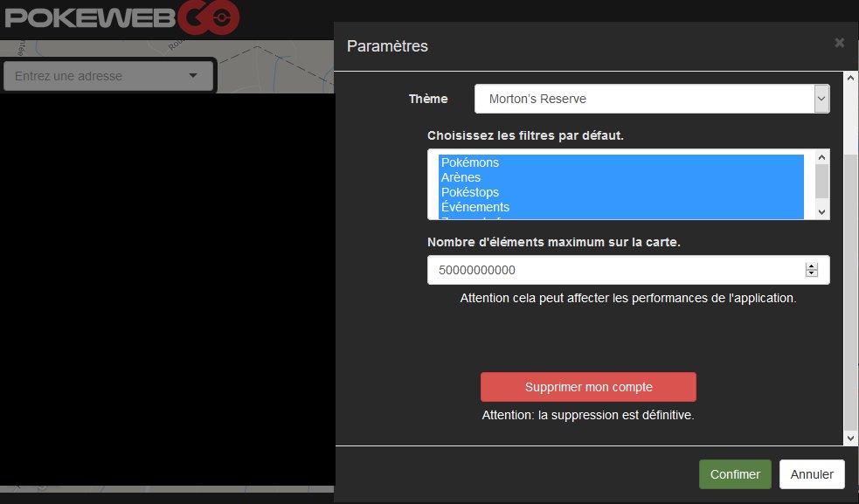
Task: Increment the maximum elements spinner up arrow
Action: (811, 266)
